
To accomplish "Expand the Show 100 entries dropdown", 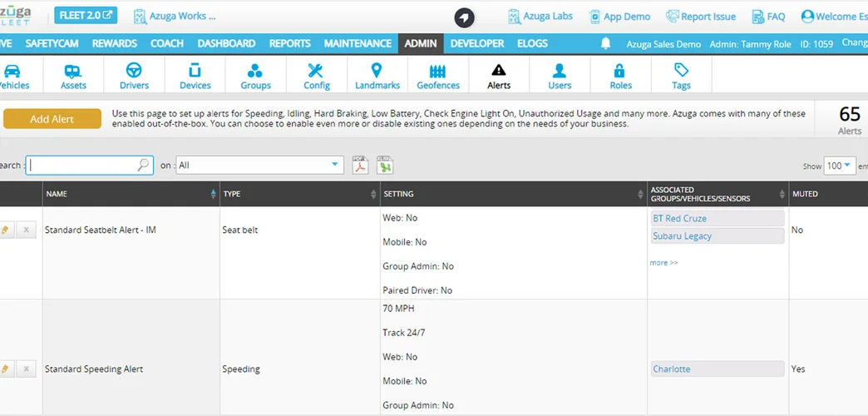I will pos(839,166).
